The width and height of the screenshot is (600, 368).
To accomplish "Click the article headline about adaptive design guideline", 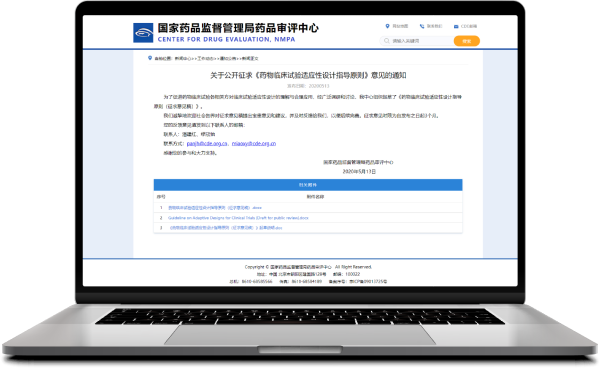I will pyautogui.click(x=308, y=75).
